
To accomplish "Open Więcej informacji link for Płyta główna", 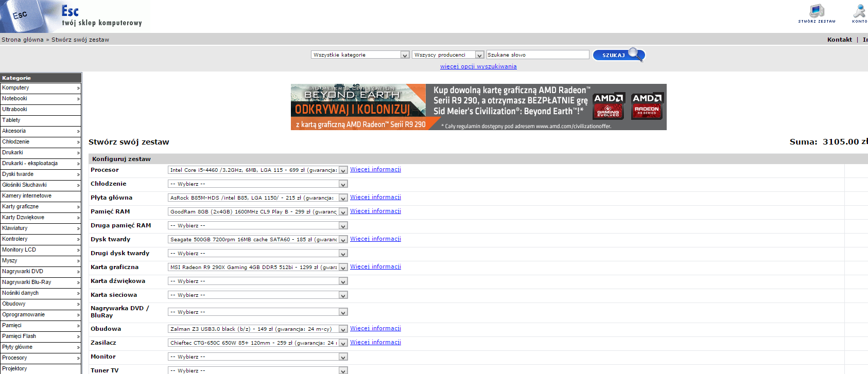I will [375, 197].
